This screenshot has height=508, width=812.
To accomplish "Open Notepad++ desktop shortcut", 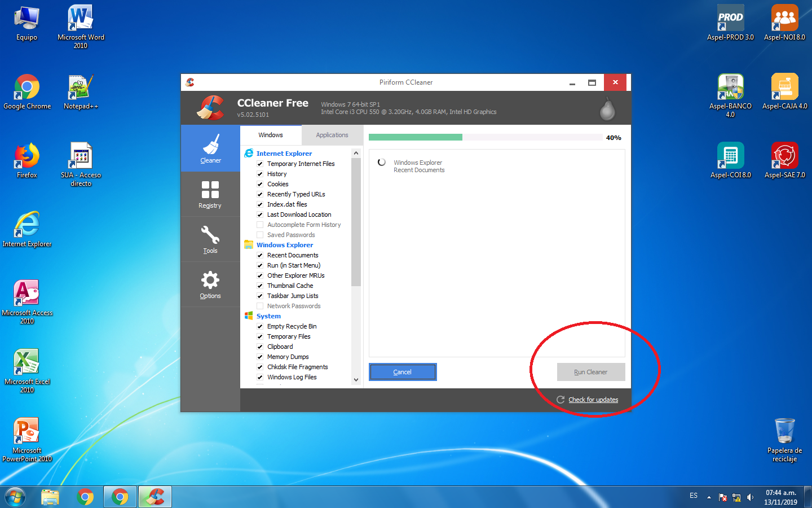I will tap(81, 93).
